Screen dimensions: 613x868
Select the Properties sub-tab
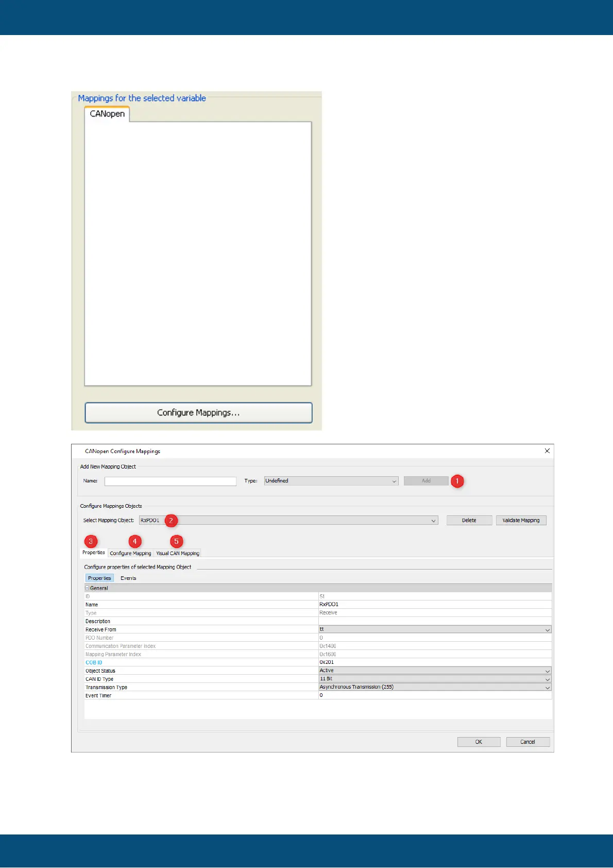click(99, 578)
